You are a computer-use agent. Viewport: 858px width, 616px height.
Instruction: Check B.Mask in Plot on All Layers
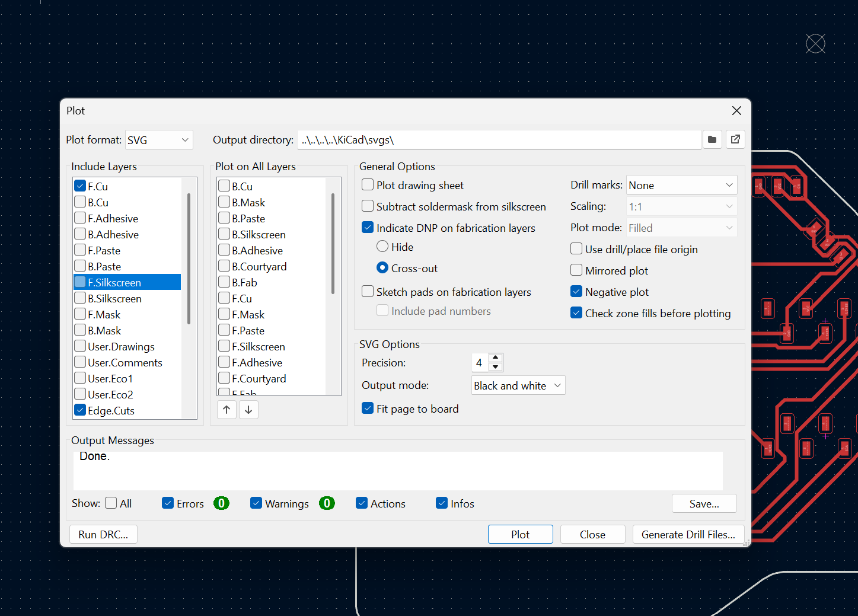click(x=224, y=202)
